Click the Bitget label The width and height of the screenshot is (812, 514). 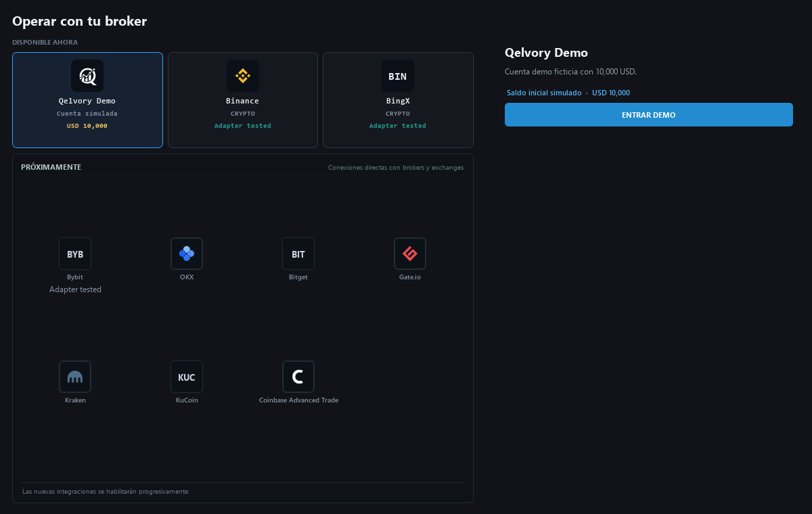298,277
